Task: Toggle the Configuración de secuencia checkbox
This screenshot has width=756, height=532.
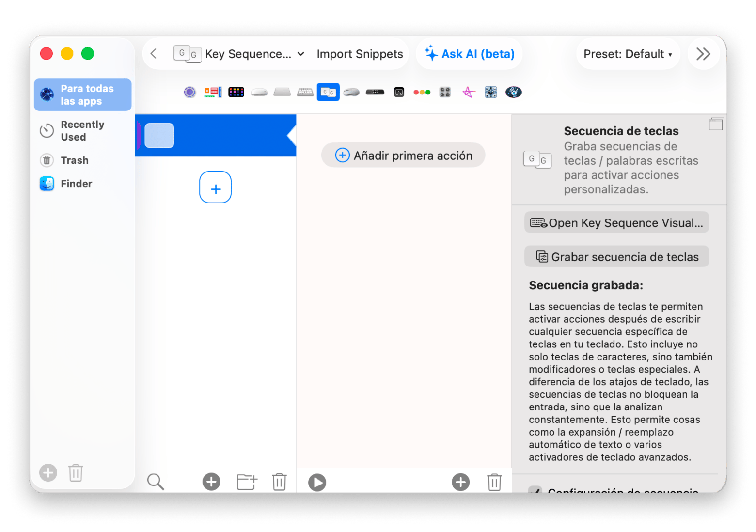Action: [535, 491]
